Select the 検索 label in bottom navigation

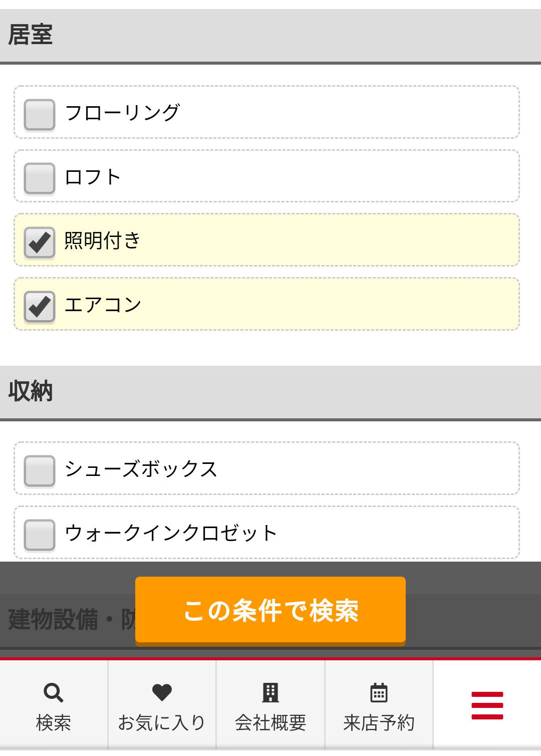tap(54, 723)
